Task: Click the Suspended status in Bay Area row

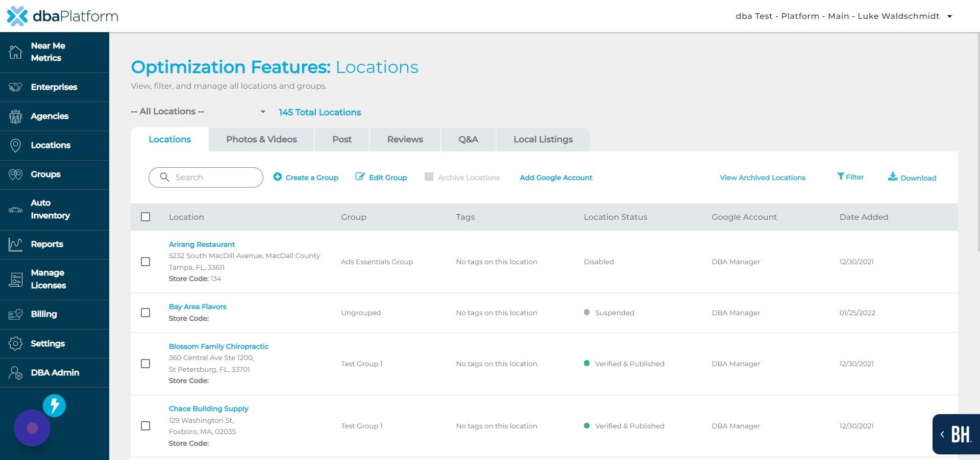Action: click(x=615, y=313)
